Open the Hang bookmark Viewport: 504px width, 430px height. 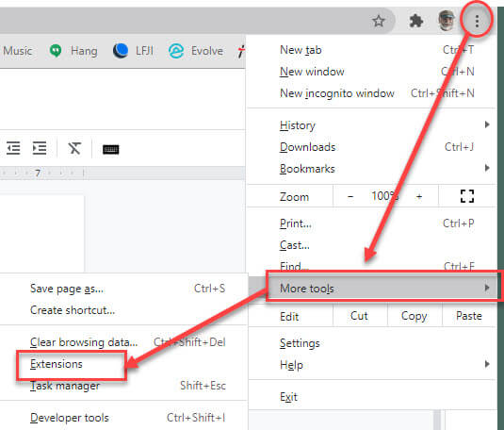[x=73, y=51]
